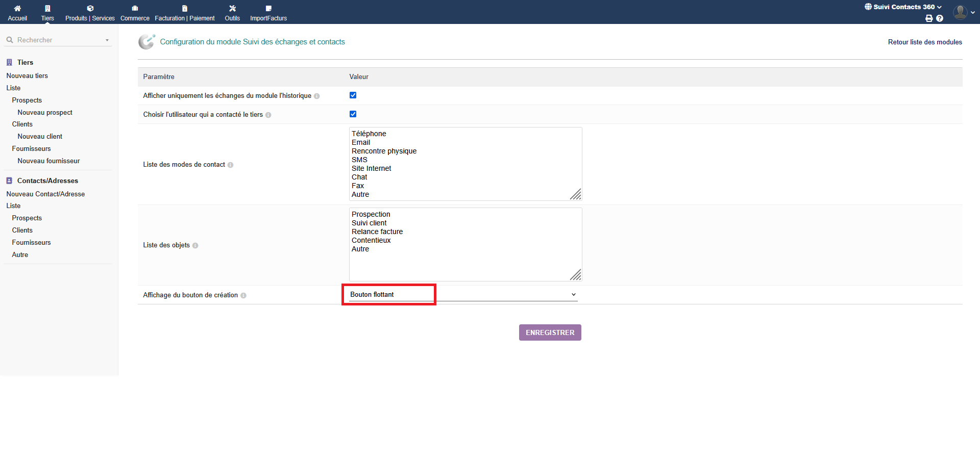The image size is (980, 462).
Task: Select Nouveau prospect in the sidebar
Action: point(45,113)
